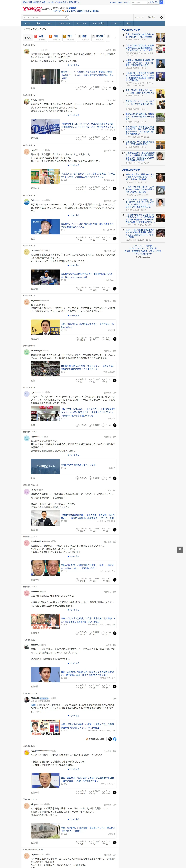Share fab's Ohtani comment on X
The height and width of the screenshot is (868, 186).
tap(114, 239)
